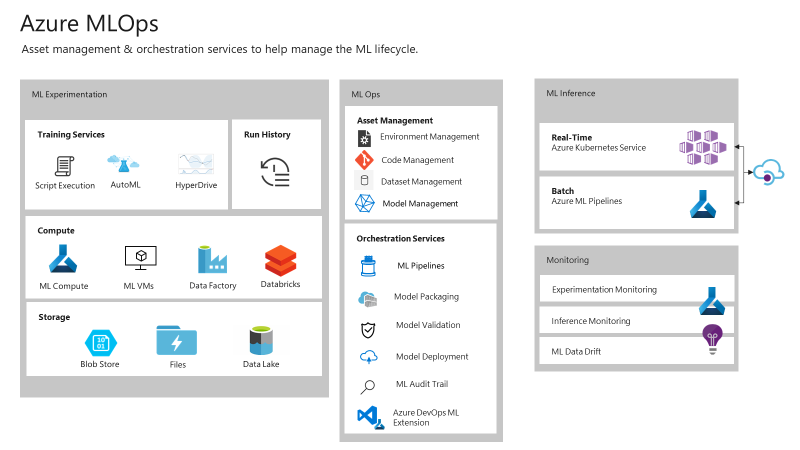The image size is (800, 450).
Task: Click the Azure Kubernetes Service text
Action: [598, 148]
